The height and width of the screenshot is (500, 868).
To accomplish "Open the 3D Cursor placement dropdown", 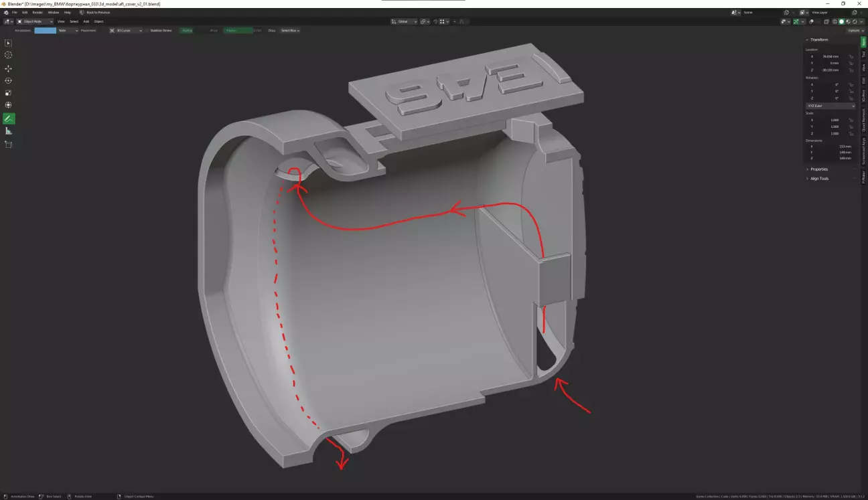I will click(127, 30).
